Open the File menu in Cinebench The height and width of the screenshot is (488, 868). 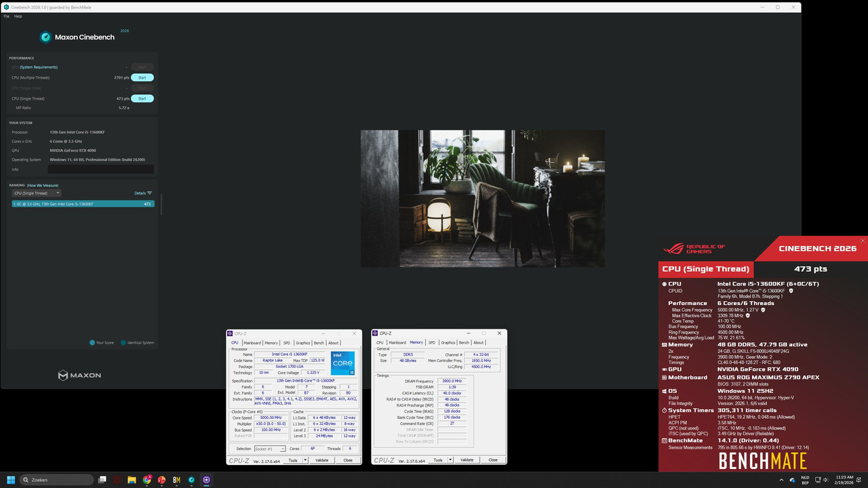pos(7,16)
